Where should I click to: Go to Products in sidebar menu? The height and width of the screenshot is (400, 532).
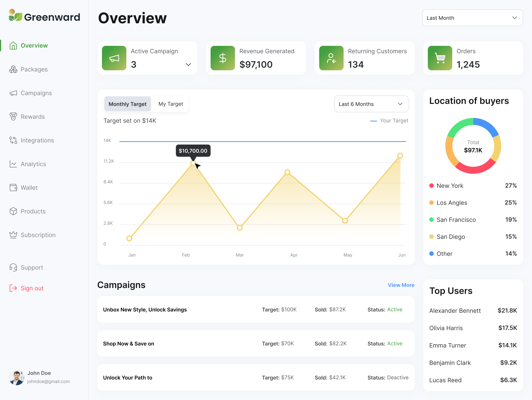pyautogui.click(x=33, y=211)
